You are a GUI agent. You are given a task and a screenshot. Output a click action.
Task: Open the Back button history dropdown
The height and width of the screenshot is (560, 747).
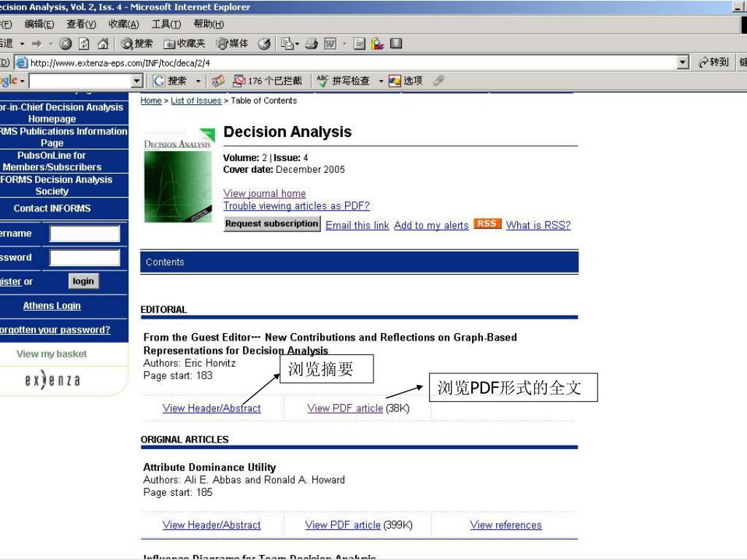(22, 44)
